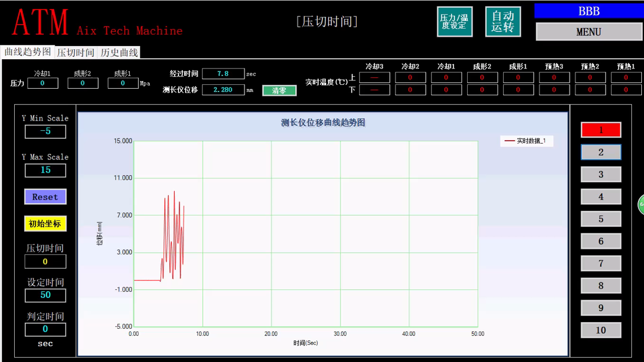Image resolution: width=644 pixels, height=362 pixels.
Task: Select the red channel 1 button
Action: pos(601,130)
